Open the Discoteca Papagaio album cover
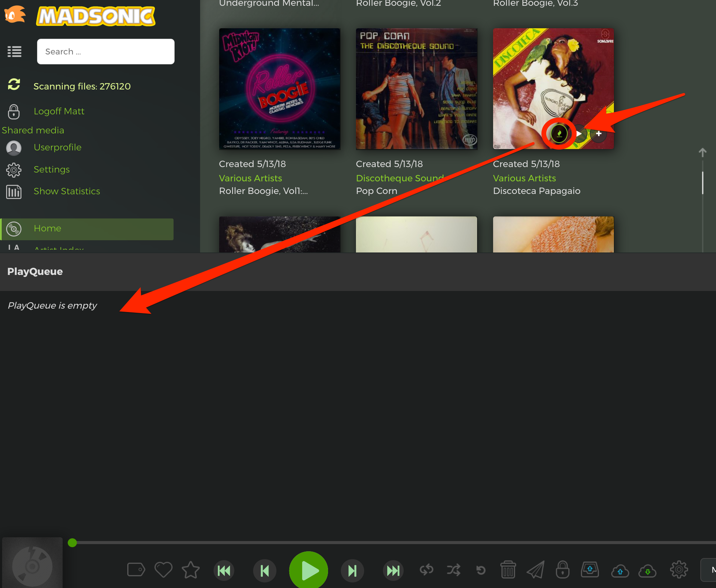Screen dimensions: 716x588 click(x=553, y=89)
